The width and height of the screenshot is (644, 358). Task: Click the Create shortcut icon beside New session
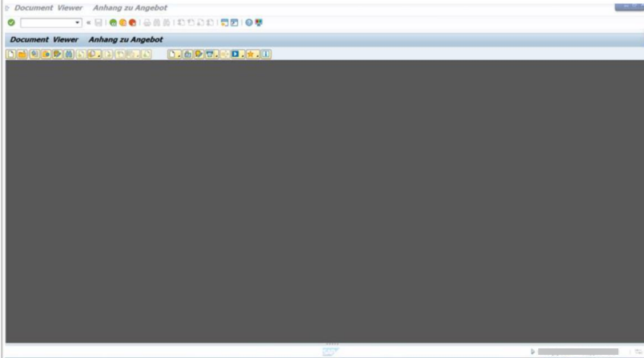[x=234, y=22]
